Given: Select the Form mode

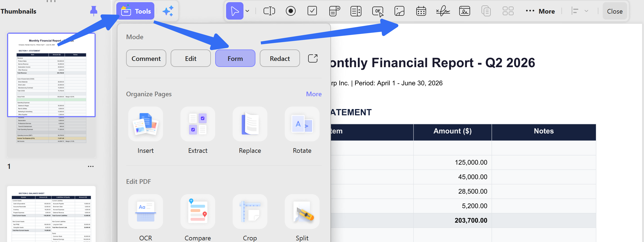Looking at the screenshot, I should [235, 58].
